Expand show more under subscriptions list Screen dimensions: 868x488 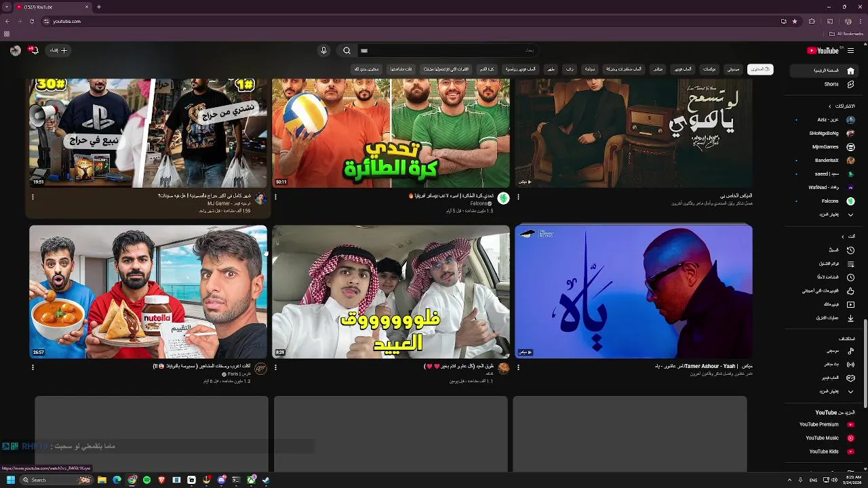coord(836,215)
